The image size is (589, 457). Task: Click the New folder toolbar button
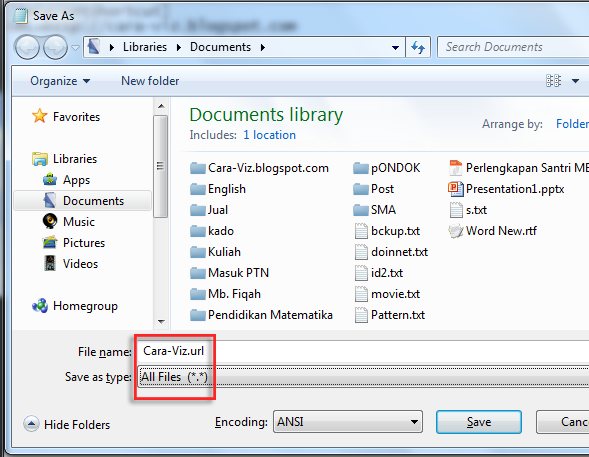pos(150,81)
